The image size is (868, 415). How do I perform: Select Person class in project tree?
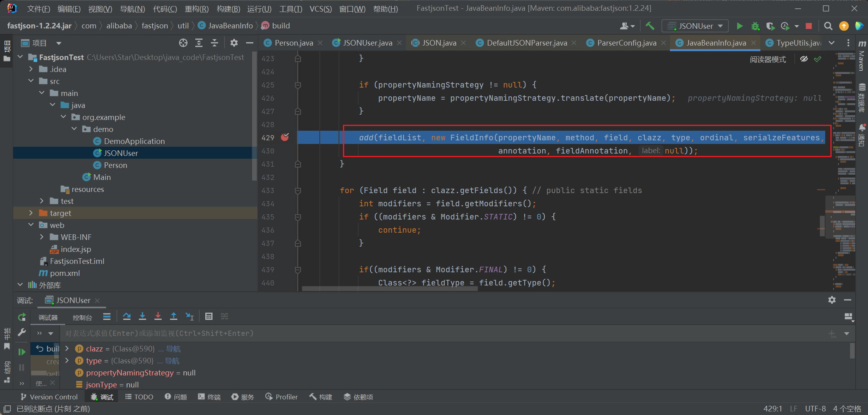click(115, 165)
